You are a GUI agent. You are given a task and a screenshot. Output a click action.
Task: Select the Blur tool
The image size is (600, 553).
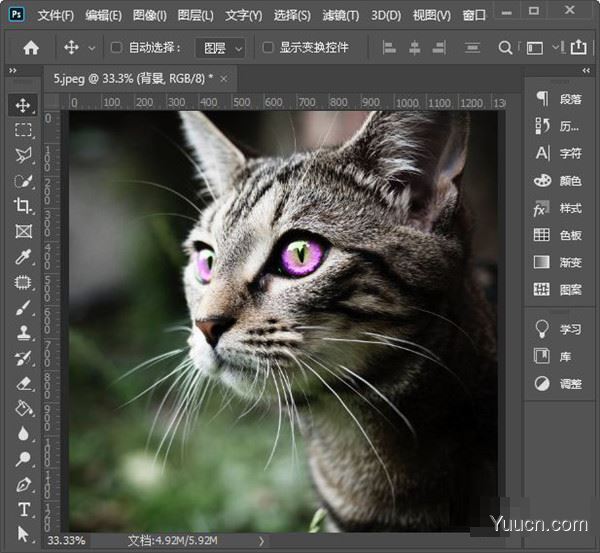point(23,434)
